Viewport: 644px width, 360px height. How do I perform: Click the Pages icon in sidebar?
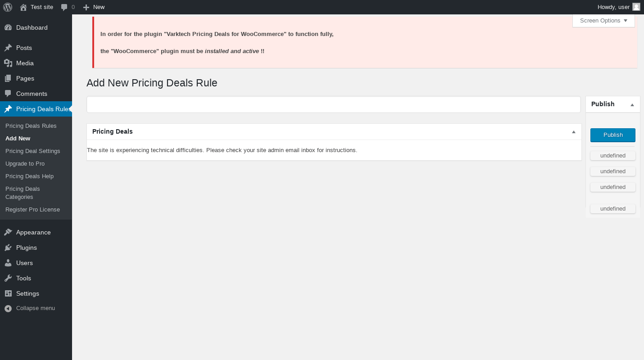tap(8, 78)
